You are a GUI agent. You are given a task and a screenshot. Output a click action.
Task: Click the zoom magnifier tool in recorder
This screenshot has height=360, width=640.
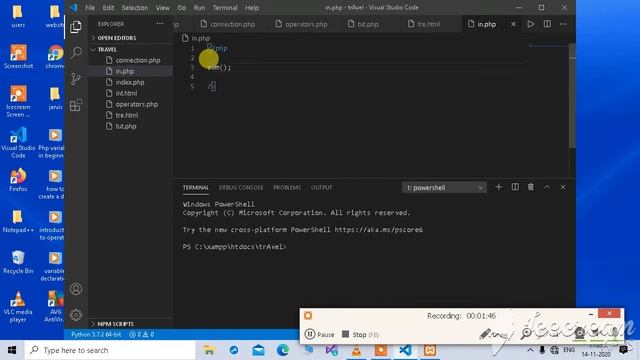click(527, 333)
